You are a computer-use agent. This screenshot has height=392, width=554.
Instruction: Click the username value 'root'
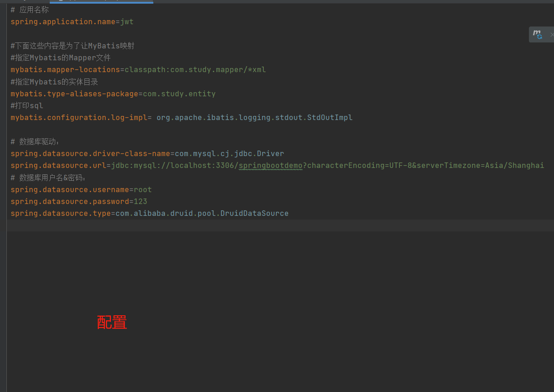143,189
